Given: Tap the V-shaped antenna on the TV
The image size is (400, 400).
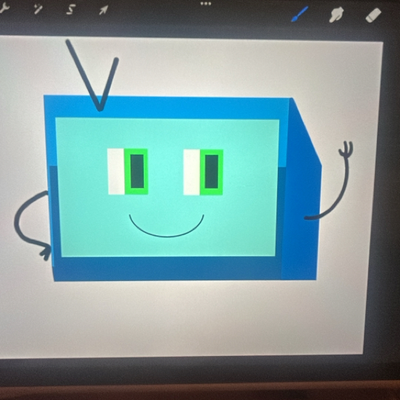Looking at the screenshot, I should 93,76.
